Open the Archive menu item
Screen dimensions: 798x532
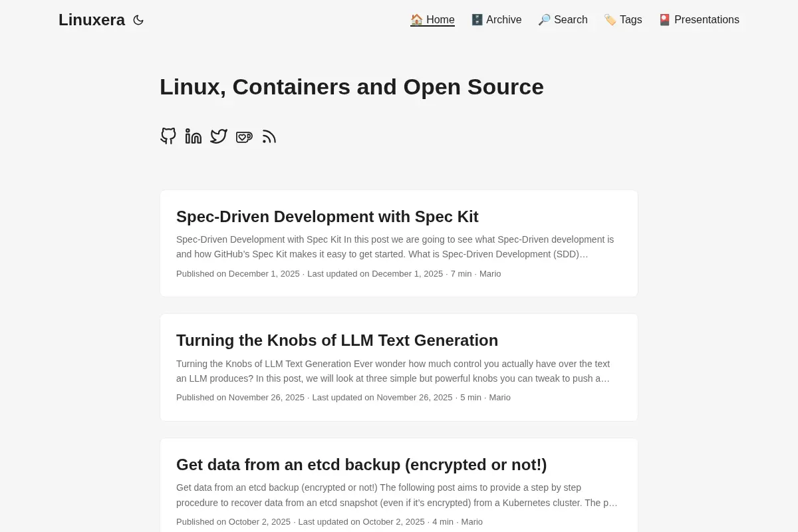[x=496, y=20]
